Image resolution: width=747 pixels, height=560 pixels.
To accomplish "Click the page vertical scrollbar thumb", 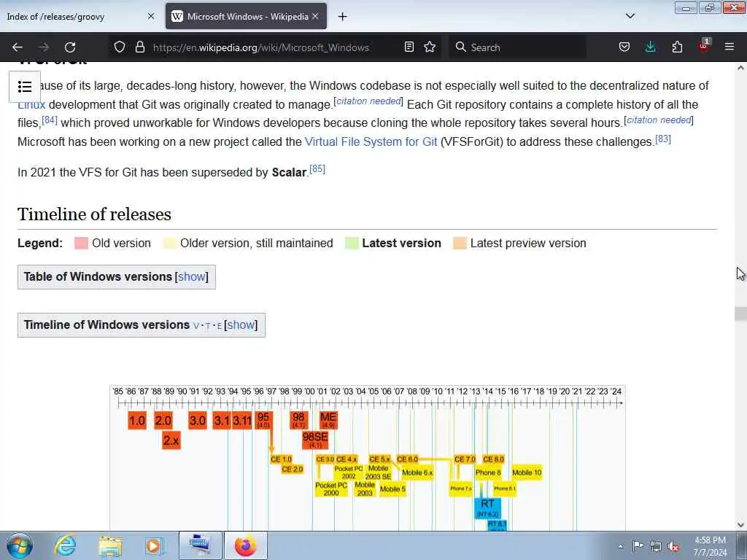I will click(740, 314).
